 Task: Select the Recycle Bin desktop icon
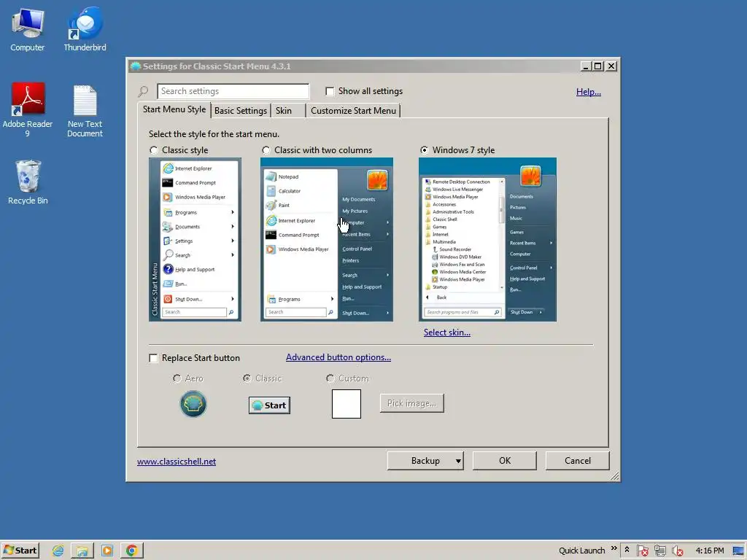[x=28, y=182]
